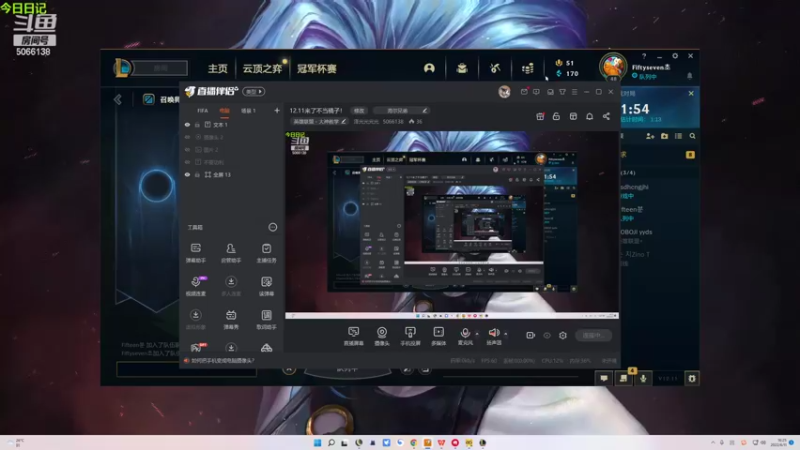
Task: Open 手机投屏 phone casting
Action: coord(410,336)
